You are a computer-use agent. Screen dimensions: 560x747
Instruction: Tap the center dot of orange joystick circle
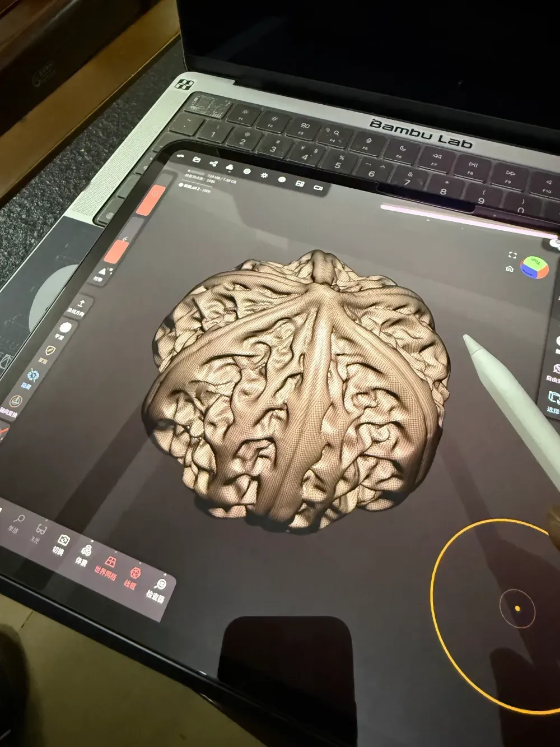tap(517, 609)
